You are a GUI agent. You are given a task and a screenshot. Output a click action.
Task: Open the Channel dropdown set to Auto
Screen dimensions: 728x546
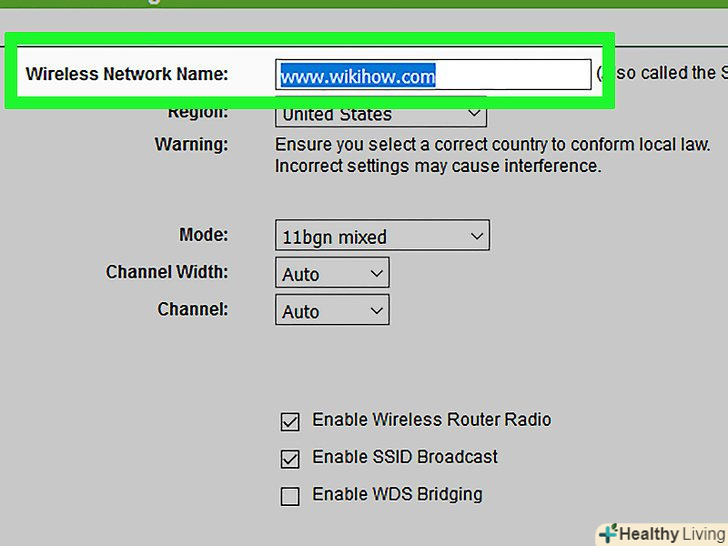coord(332,310)
